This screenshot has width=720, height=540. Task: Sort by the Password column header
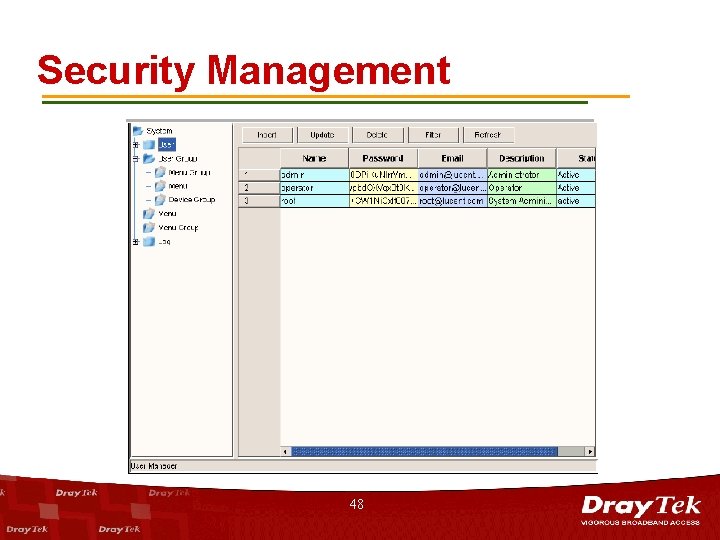point(383,158)
